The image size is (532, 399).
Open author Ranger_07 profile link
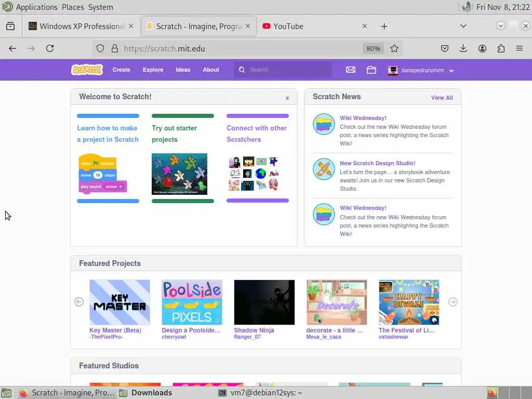247,337
